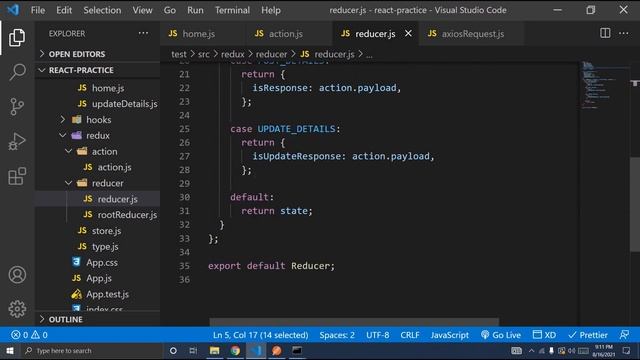Click the editor horizontal scrollbar
Image resolution: width=640 pixels, height=360 pixels.
click(354, 322)
